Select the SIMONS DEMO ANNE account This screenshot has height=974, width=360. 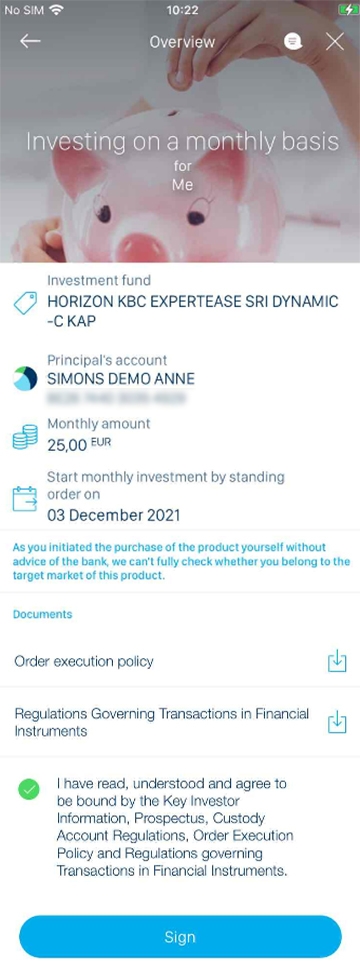tap(121, 378)
